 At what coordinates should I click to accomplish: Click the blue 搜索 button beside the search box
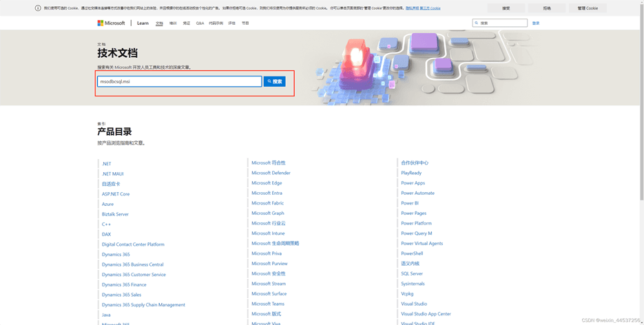click(274, 81)
